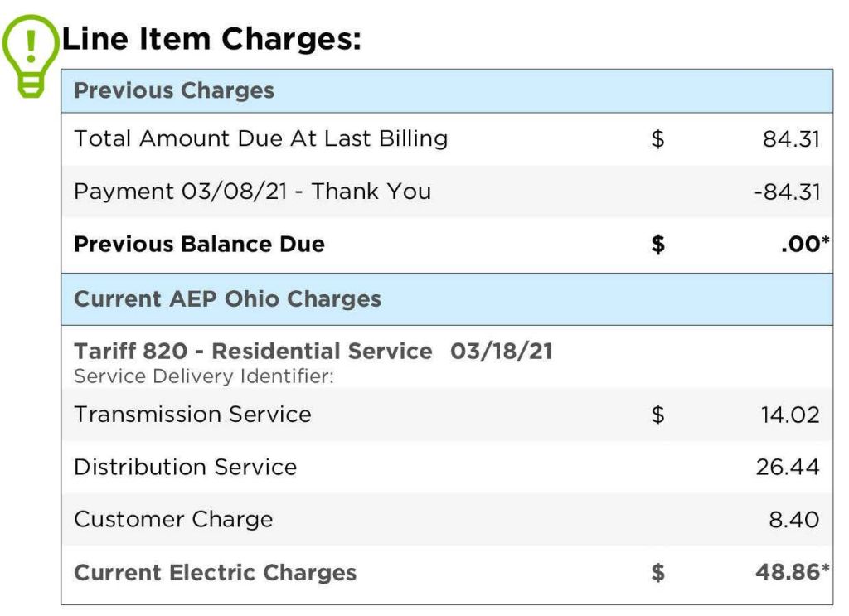The height and width of the screenshot is (616, 849).
Task: Select the Previous Charges section header
Action: pos(174,90)
